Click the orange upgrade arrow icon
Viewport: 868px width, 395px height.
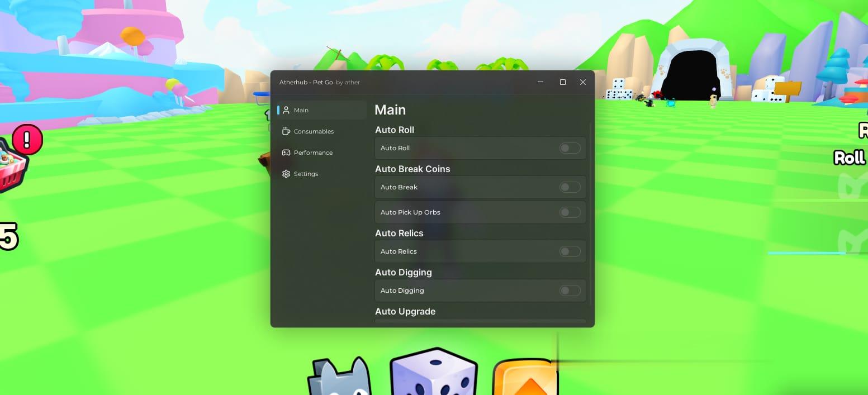524,378
